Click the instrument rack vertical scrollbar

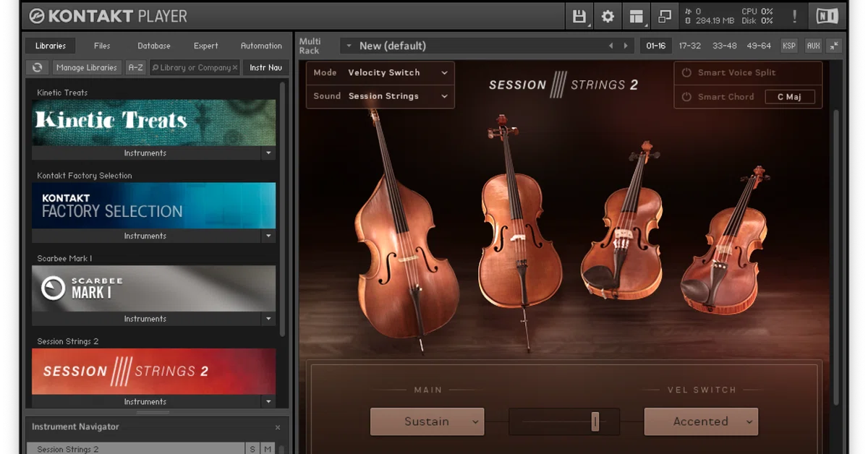pos(835,257)
